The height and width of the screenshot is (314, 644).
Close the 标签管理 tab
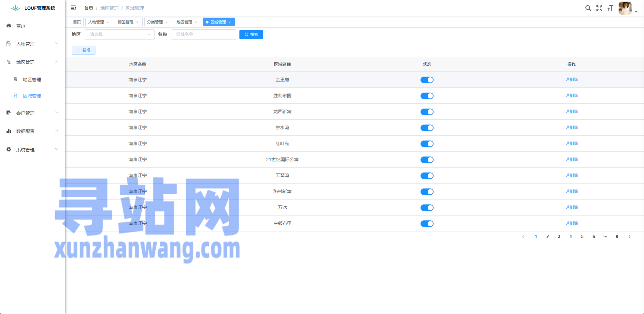pyautogui.click(x=137, y=22)
